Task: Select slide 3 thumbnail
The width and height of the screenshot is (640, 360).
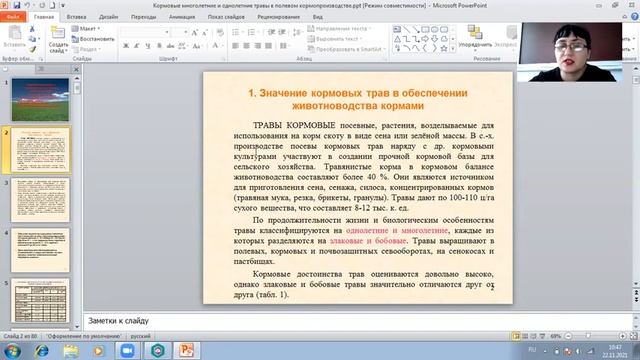Action: [40, 200]
